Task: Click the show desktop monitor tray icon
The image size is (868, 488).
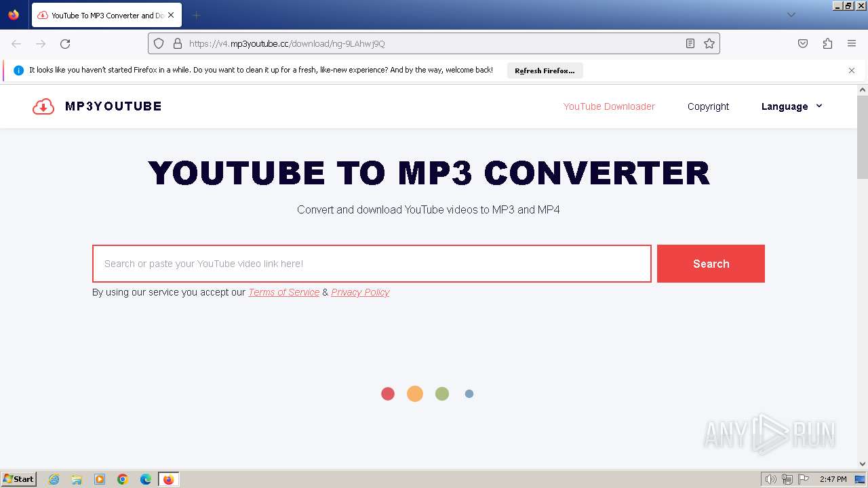Action: pyautogui.click(x=860, y=479)
